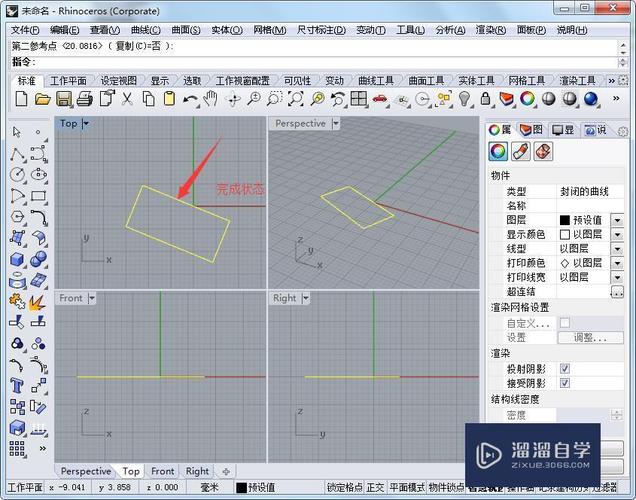Click the padlock Lock icon
The image size is (636, 500).
pyautogui.click(x=485, y=99)
